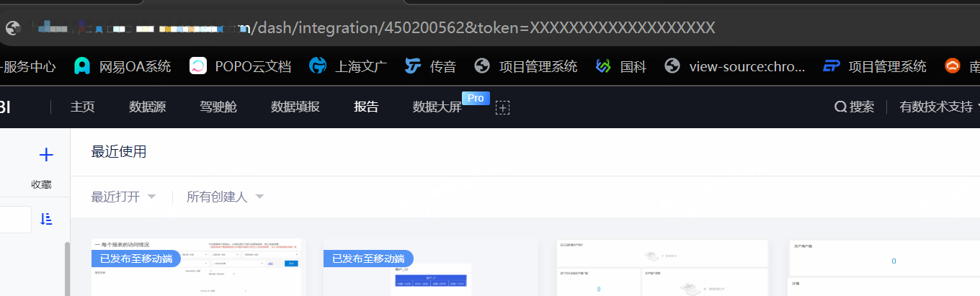Click the 国科 bookmark icon

[x=603, y=67]
